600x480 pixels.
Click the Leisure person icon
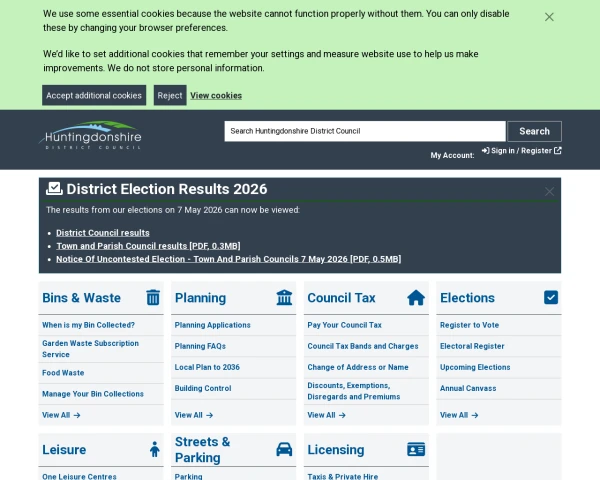pyautogui.click(x=155, y=449)
